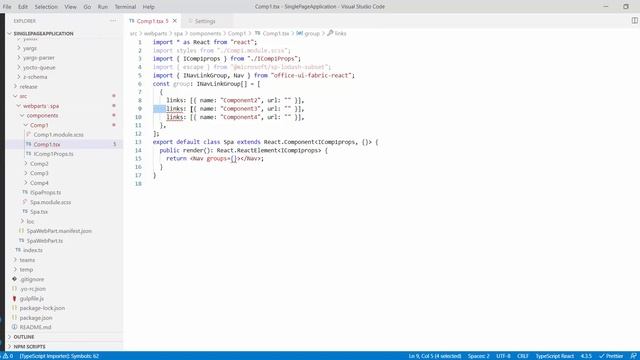Open the File menu
Screen dimensions: 640x360
[7, 7]
